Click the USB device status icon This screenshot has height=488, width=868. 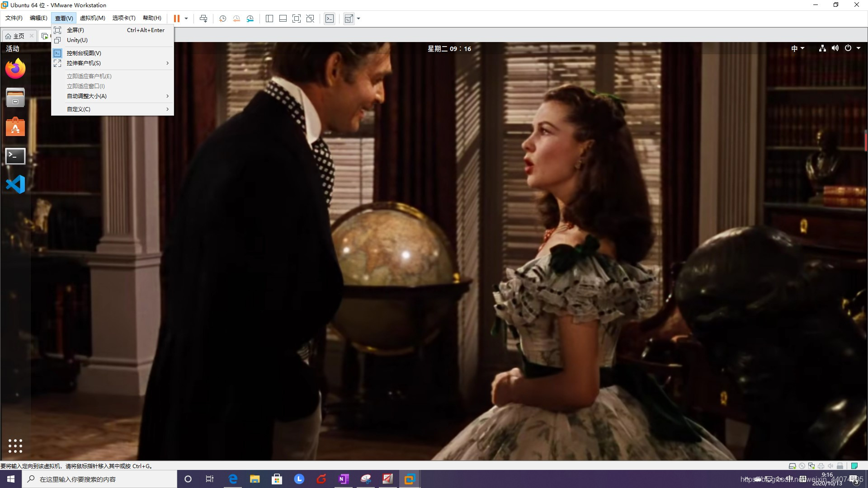pyautogui.click(x=840, y=466)
